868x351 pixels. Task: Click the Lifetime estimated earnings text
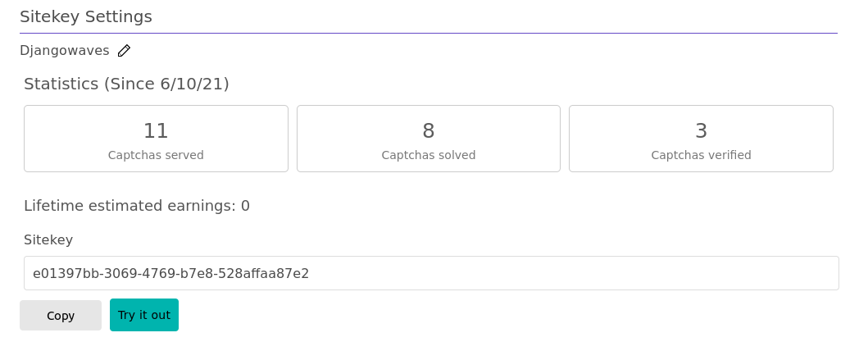(x=137, y=206)
